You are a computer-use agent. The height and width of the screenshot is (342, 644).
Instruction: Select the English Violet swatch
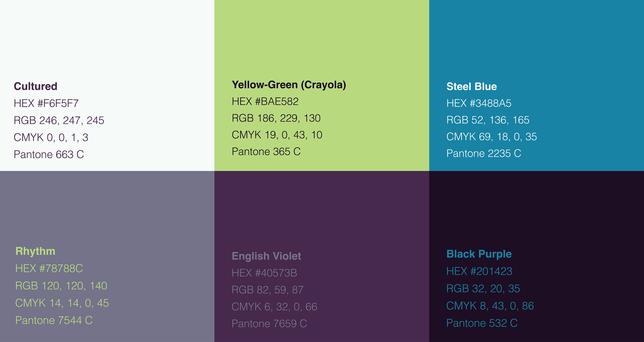[322, 256]
